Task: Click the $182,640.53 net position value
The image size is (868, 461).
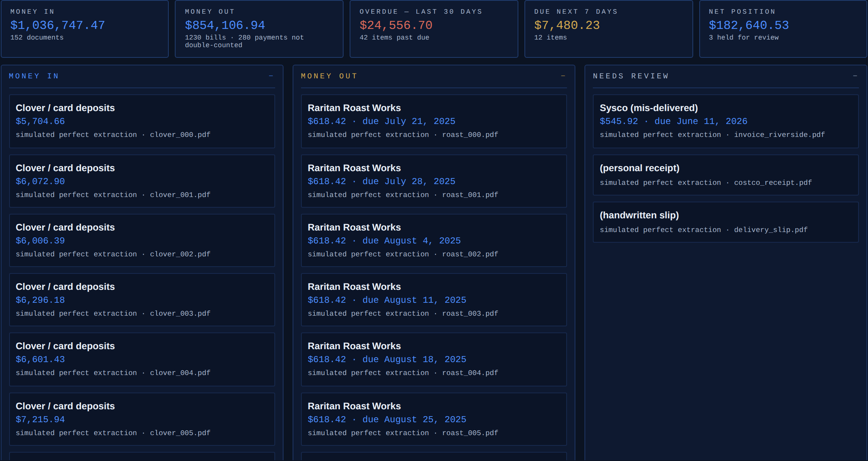Action: [x=749, y=25]
